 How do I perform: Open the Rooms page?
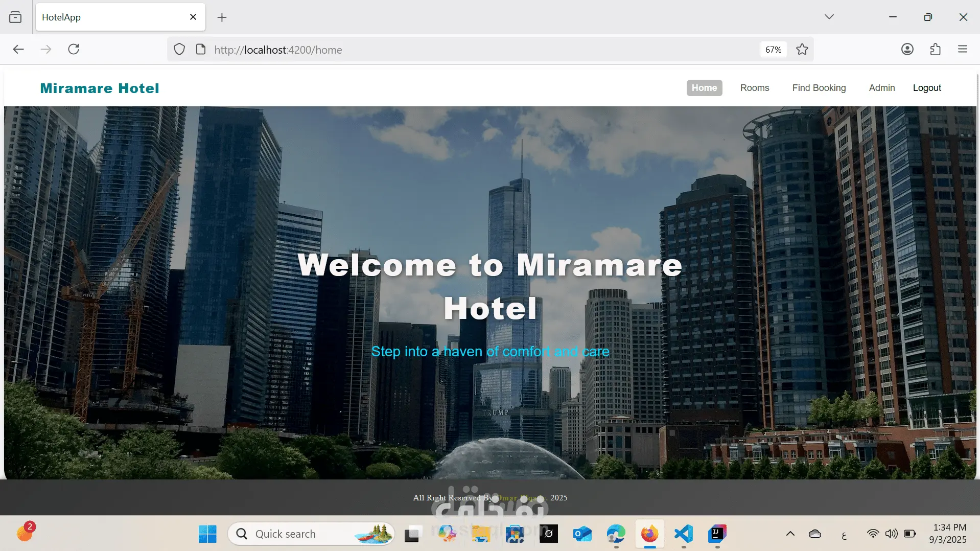click(x=755, y=88)
